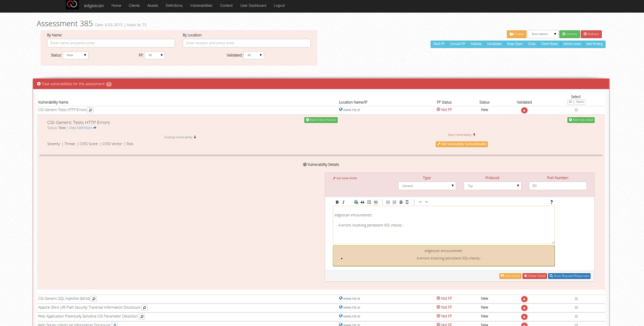Apply bold formatting in the detail editor
This screenshot has width=644, height=326.
337,202
